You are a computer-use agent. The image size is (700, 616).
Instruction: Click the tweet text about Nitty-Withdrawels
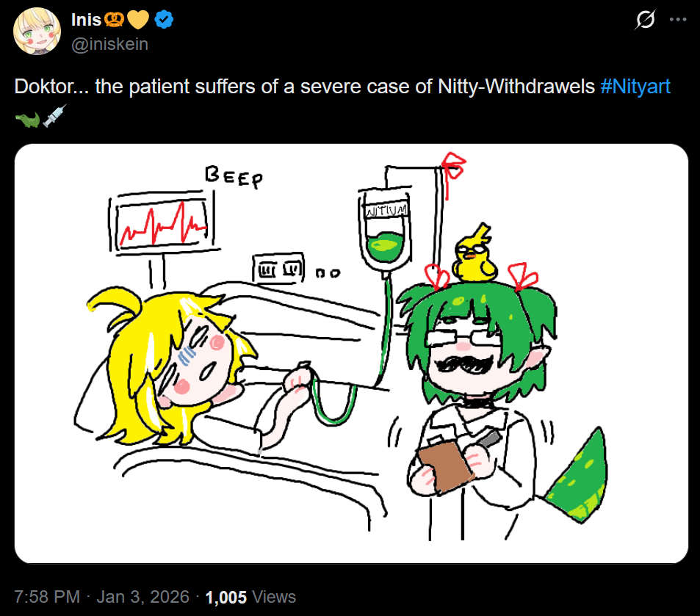305,86
